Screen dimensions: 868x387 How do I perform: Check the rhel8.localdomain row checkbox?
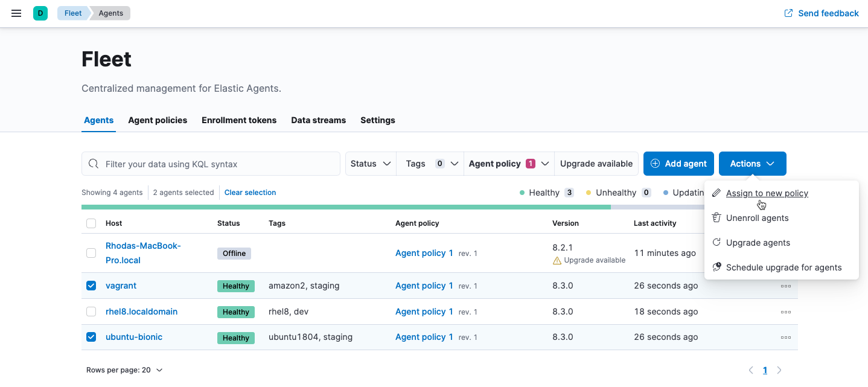[91, 312]
